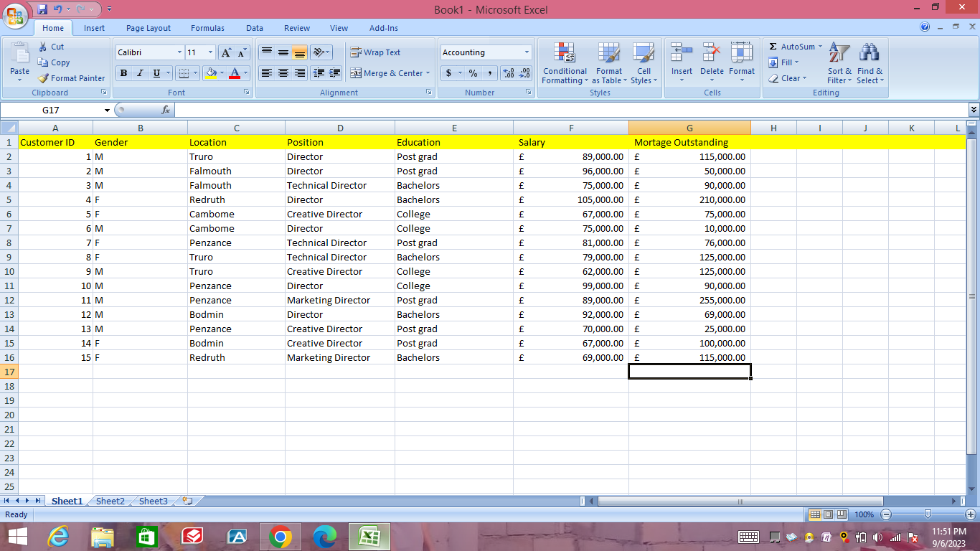Center text horizontally in cell
980x551 pixels.
pyautogui.click(x=283, y=73)
